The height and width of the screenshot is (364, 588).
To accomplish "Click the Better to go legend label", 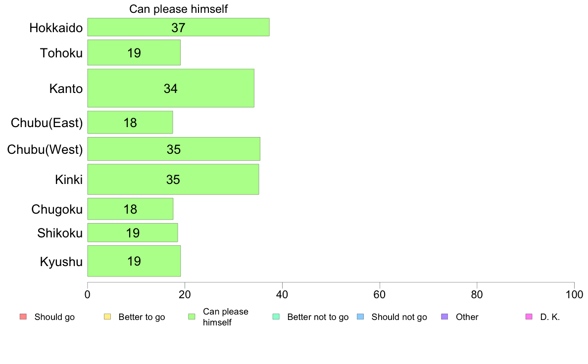I will point(142,317).
